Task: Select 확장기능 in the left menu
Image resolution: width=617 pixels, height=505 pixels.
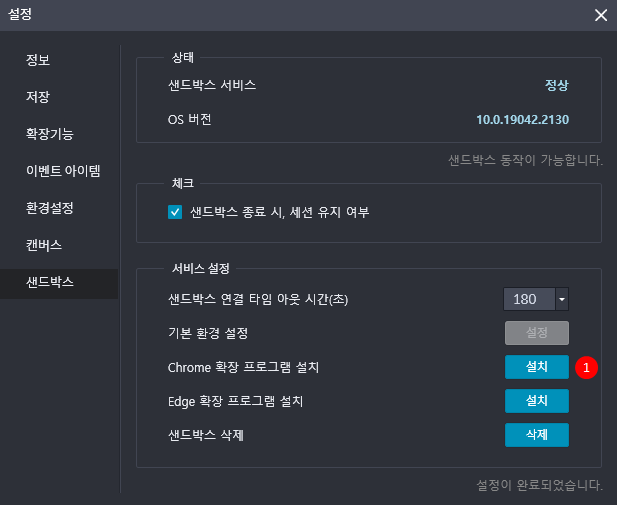Action: coord(50,134)
